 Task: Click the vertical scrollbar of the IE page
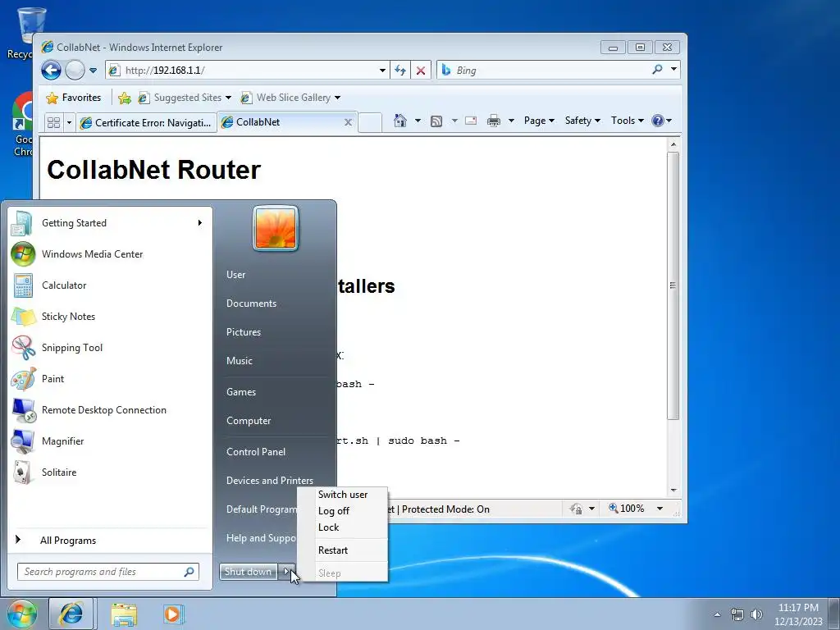(x=673, y=285)
